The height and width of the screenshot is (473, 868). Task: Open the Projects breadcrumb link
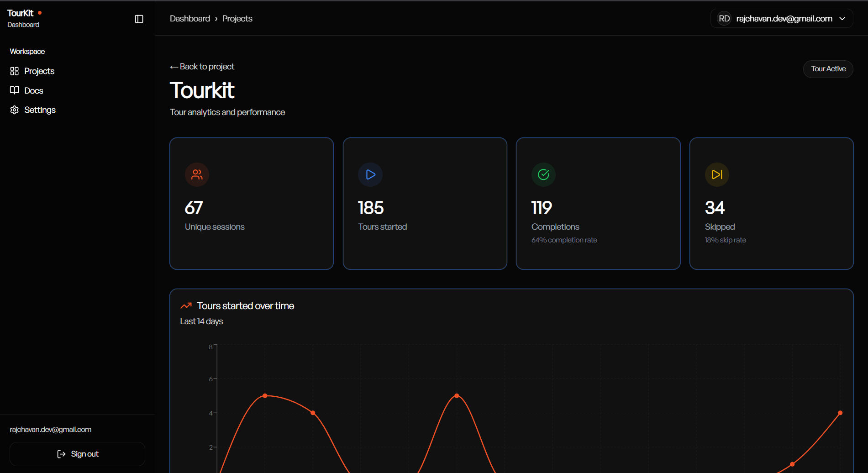point(237,19)
